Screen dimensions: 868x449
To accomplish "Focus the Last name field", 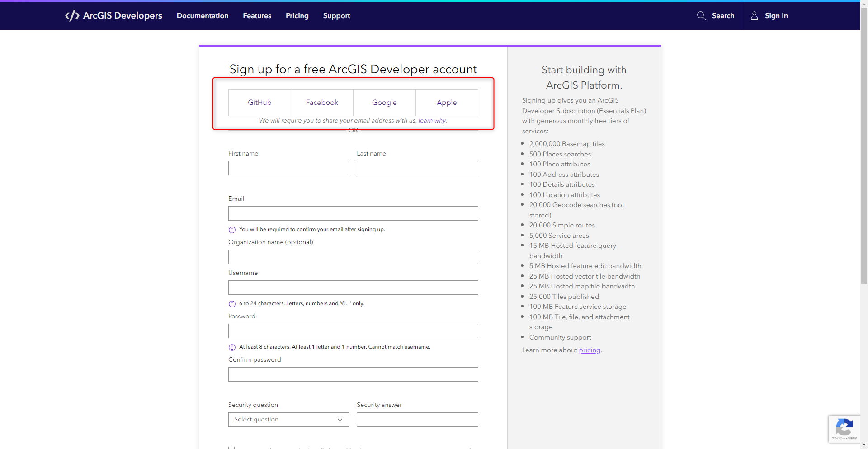I will [417, 168].
